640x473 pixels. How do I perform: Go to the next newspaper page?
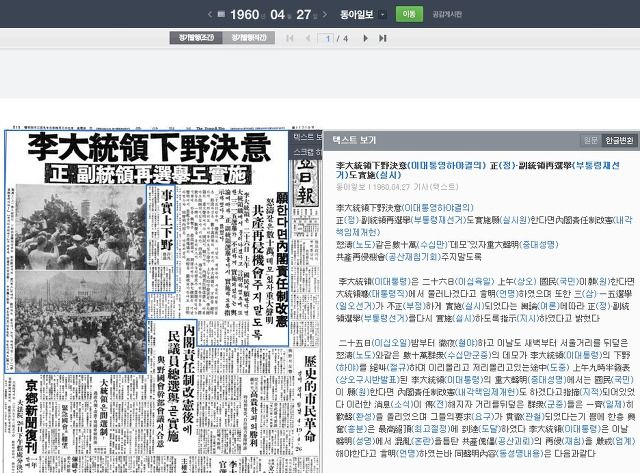(x=365, y=38)
